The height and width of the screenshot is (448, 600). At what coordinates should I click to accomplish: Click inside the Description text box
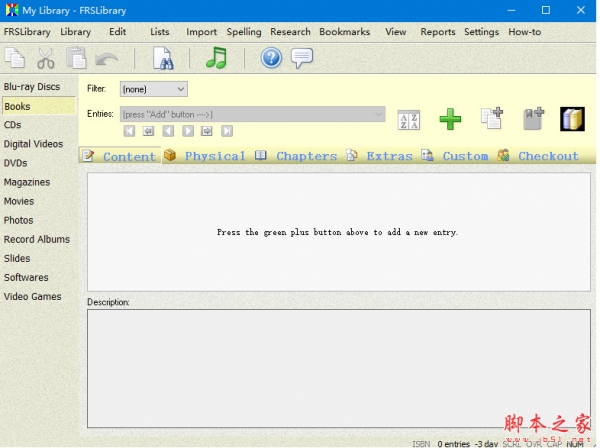click(x=338, y=367)
